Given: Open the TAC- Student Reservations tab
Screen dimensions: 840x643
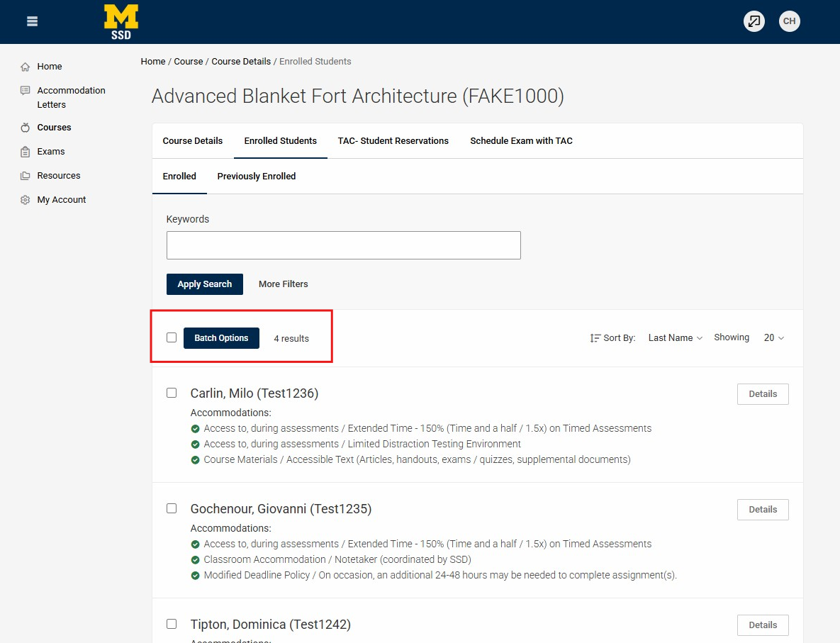Looking at the screenshot, I should tap(393, 141).
